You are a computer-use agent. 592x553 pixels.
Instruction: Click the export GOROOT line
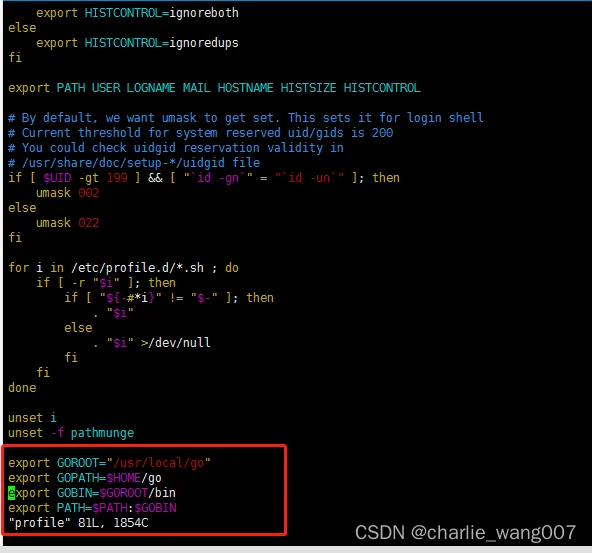[x=109, y=463]
